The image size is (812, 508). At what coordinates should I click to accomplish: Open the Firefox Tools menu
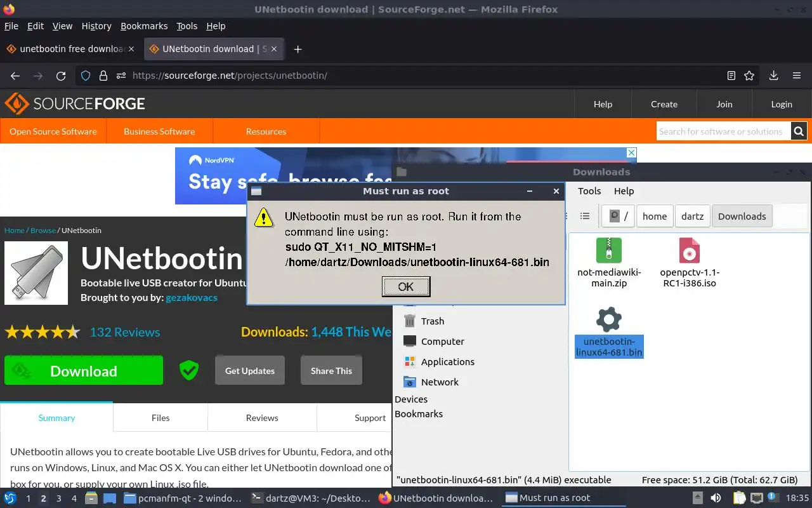(x=187, y=26)
